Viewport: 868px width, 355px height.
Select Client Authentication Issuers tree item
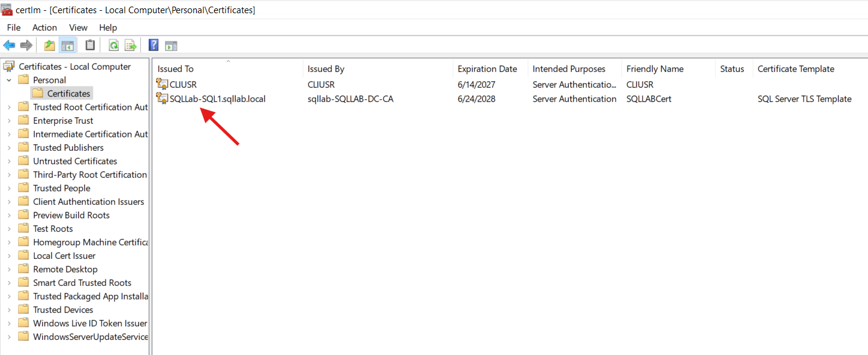coord(89,202)
